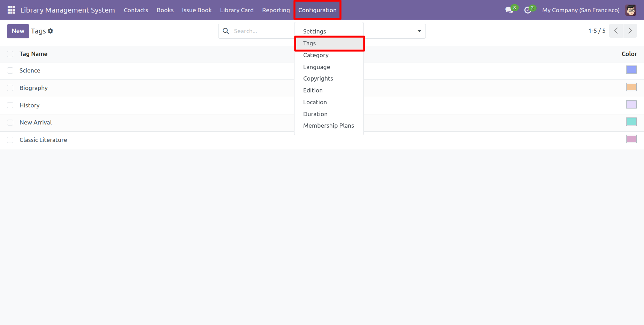Screen dimensions: 644x325
Task: Expand the search filter options dropdown
Action: coord(419,31)
